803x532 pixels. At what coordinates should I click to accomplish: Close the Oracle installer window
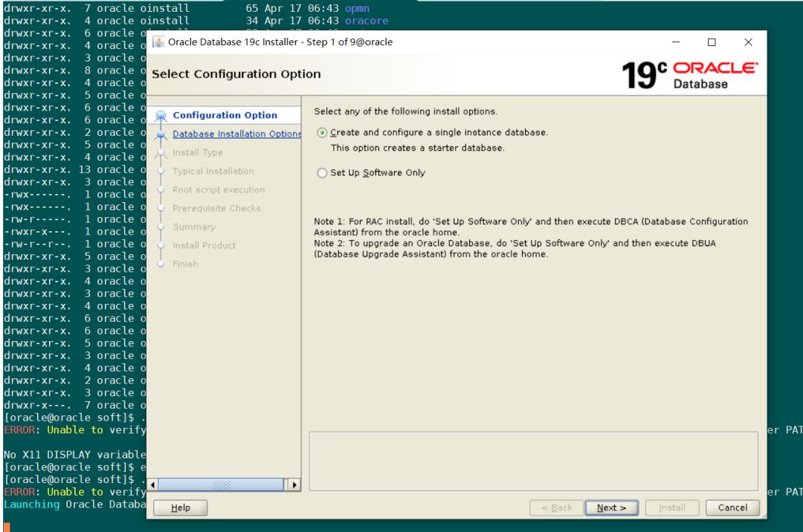click(748, 42)
